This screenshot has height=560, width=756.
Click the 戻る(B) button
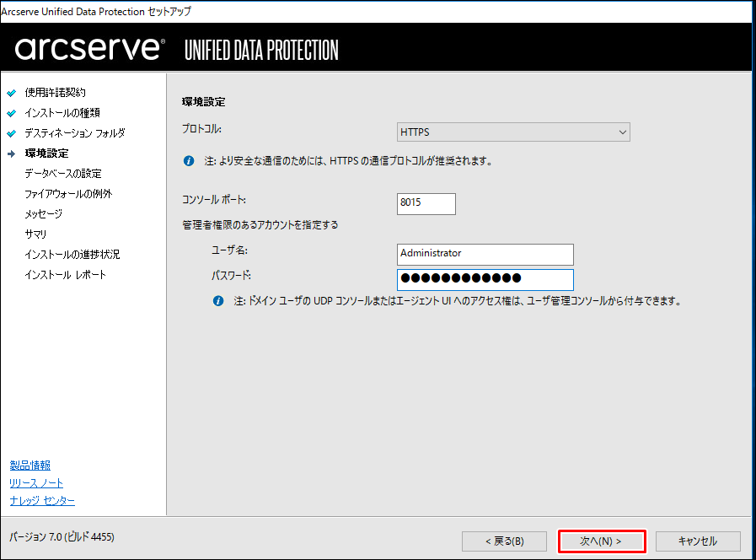click(504, 541)
